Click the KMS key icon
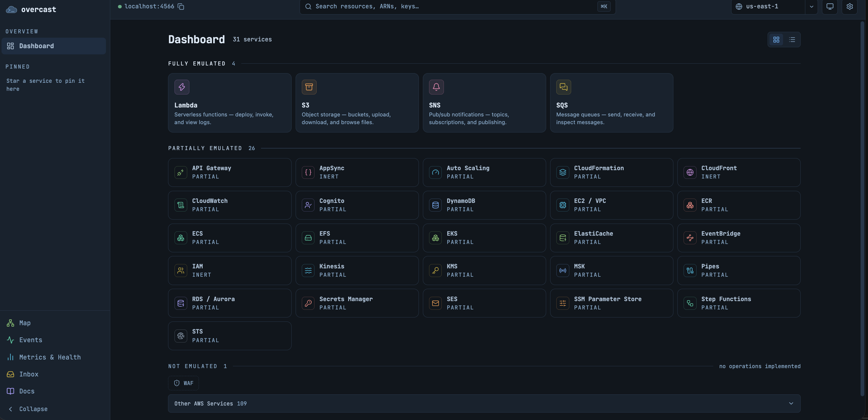Viewport: 868px width, 420px height. point(435,271)
